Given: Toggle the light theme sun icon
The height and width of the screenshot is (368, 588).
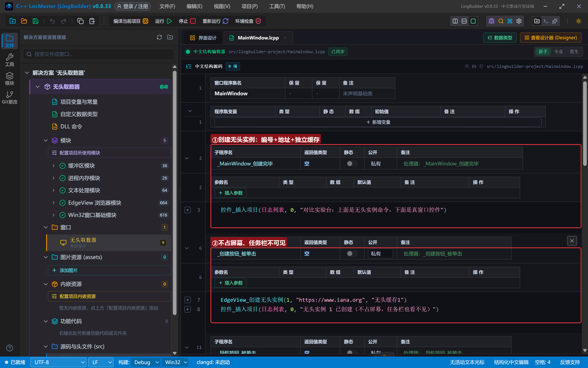Looking at the screenshot, I should (x=579, y=21).
